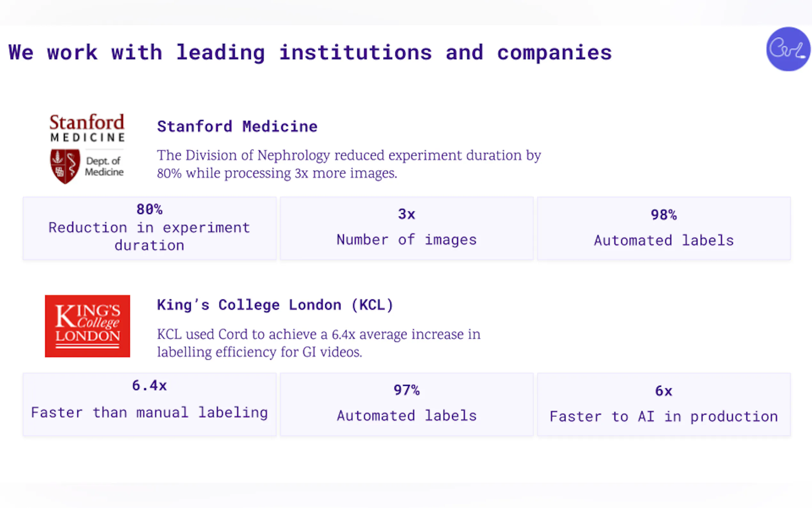
Task: Select the 98% Automated labels card
Action: pyautogui.click(x=664, y=228)
